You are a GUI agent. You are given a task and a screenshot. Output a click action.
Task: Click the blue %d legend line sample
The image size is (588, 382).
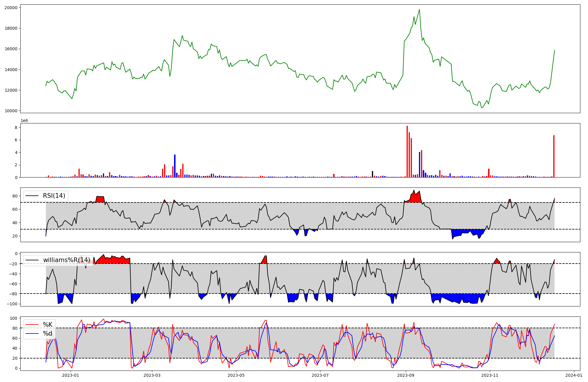pos(32,334)
